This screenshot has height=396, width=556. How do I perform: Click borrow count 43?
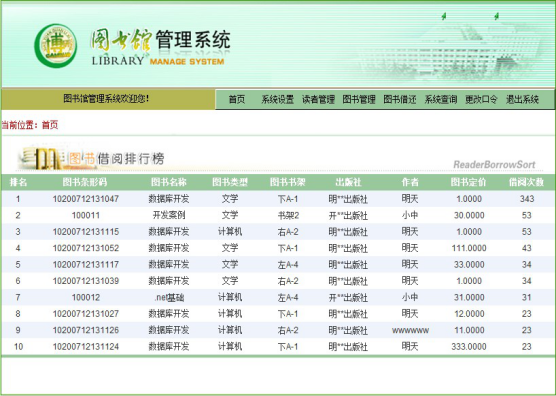(527, 248)
